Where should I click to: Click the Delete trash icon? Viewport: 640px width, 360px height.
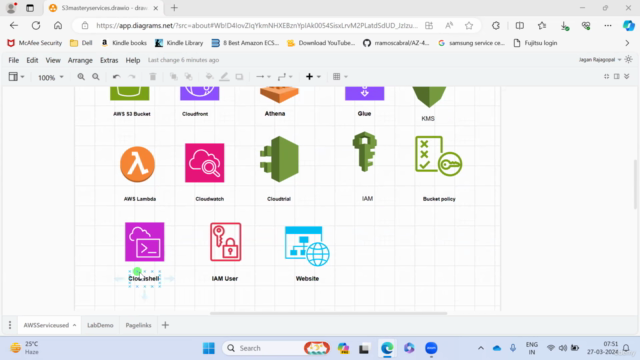click(153, 77)
